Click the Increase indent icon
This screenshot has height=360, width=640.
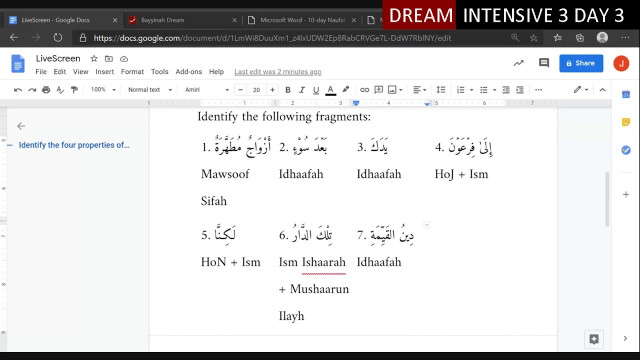520,90
